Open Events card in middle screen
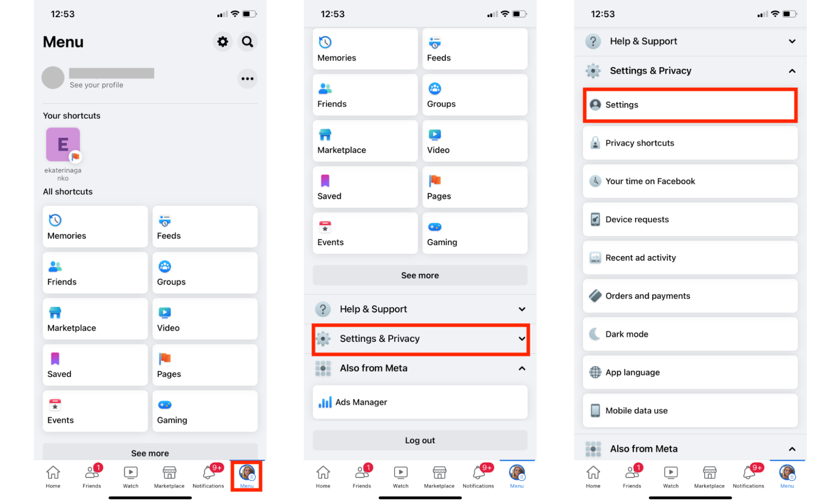 pos(365,233)
